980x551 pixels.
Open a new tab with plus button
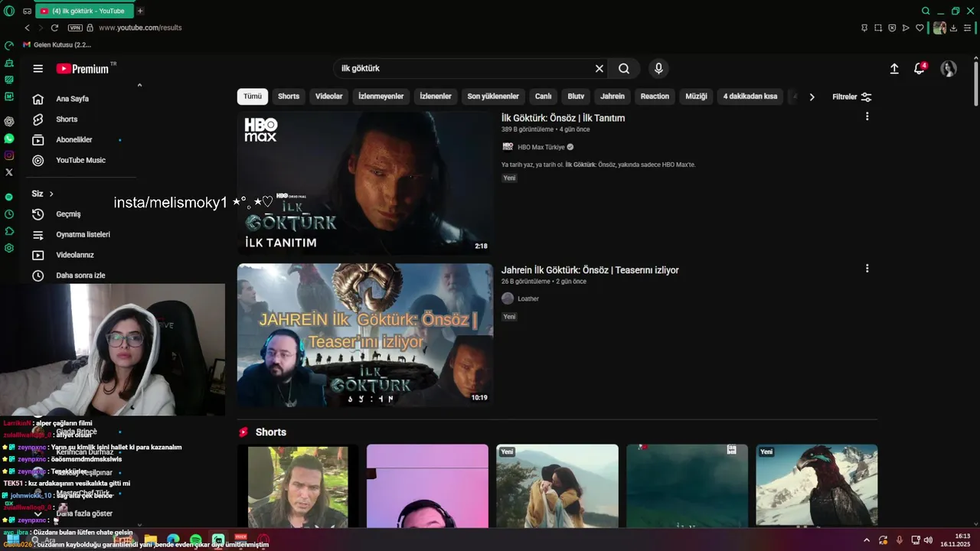(x=140, y=11)
